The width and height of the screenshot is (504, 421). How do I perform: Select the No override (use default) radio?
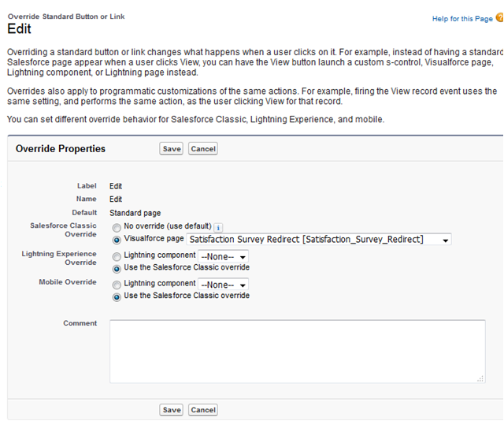[117, 226]
